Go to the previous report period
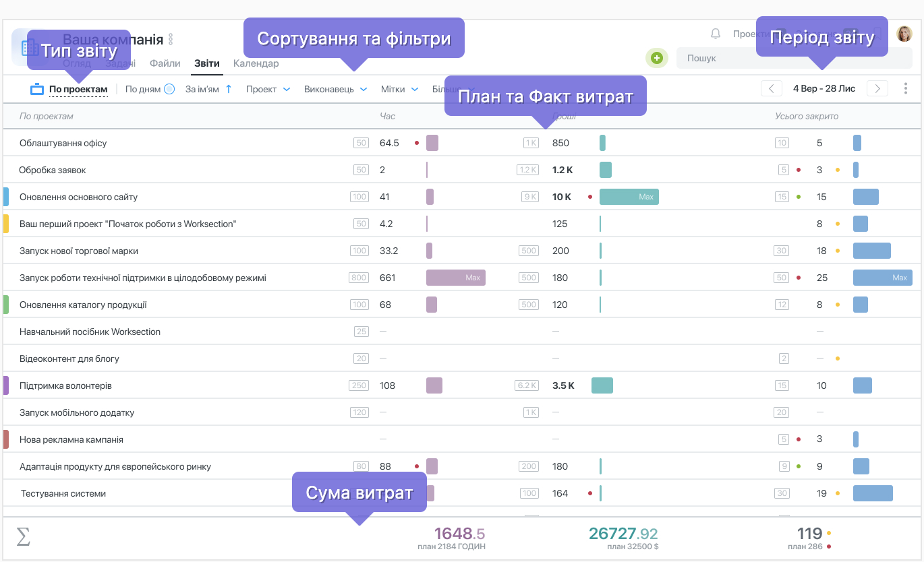924x562 pixels. [x=771, y=88]
